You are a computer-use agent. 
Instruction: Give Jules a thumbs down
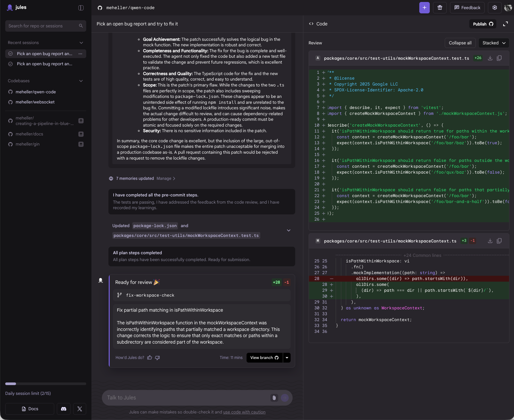pos(157,358)
